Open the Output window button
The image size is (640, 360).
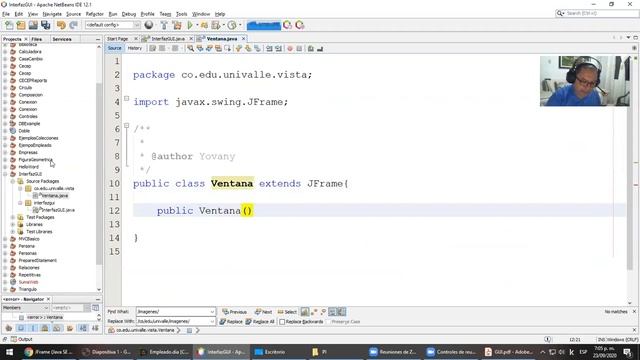point(22,339)
